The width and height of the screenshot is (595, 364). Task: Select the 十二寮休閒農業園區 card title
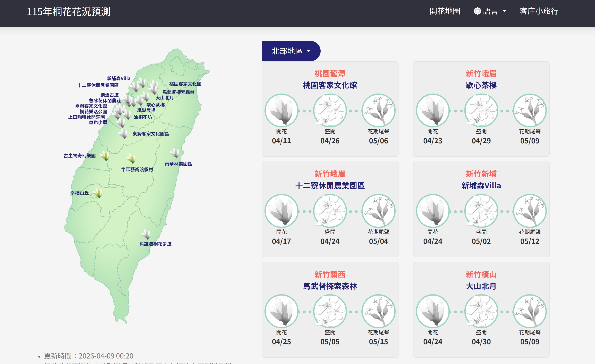click(x=330, y=186)
